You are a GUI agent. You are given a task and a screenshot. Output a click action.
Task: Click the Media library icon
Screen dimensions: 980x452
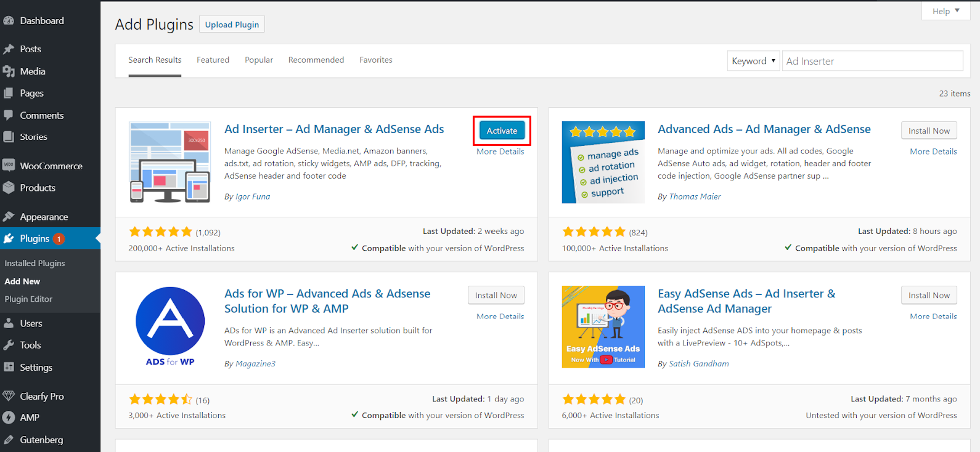(9, 71)
